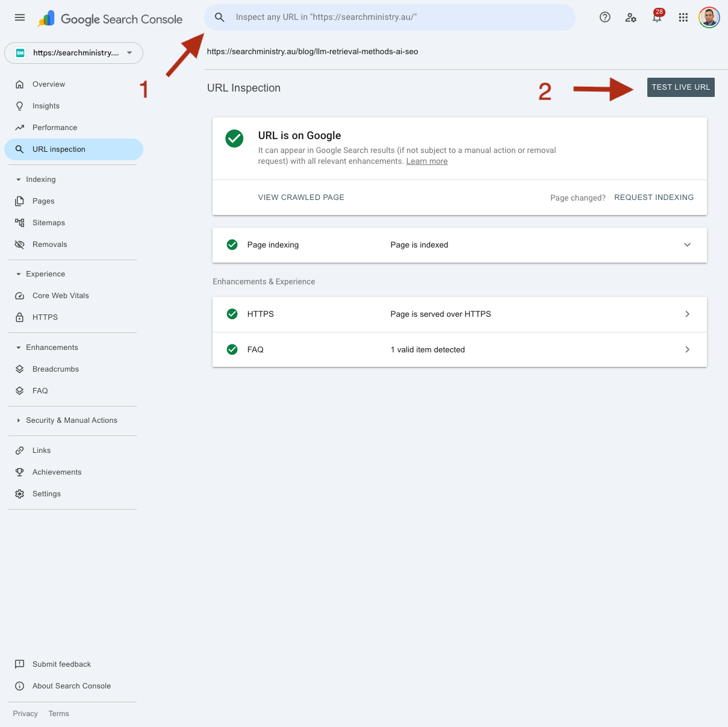
Task: Click the Inspect any URL search field
Action: [x=390, y=17]
